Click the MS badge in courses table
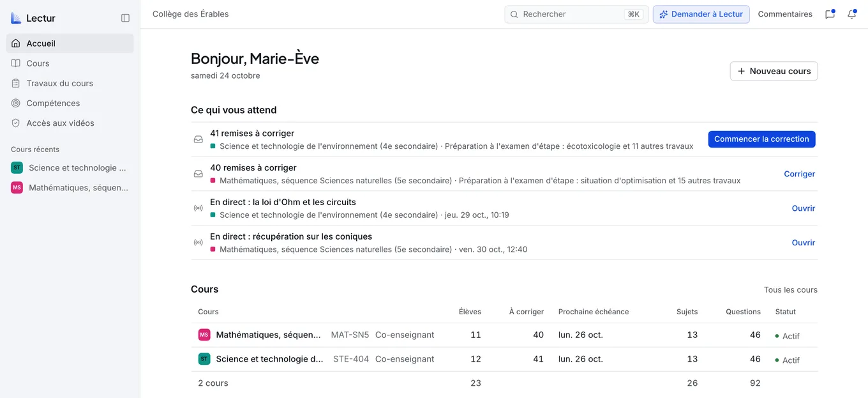The height and width of the screenshot is (398, 868). tap(204, 335)
